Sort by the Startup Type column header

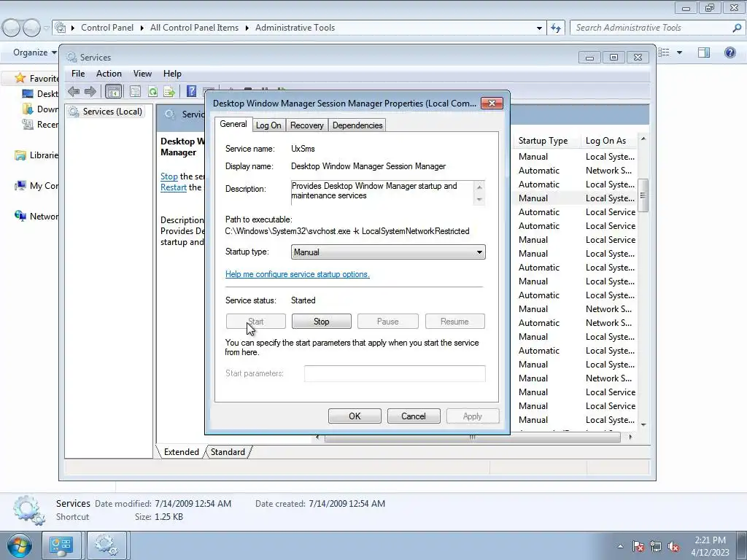(546, 141)
